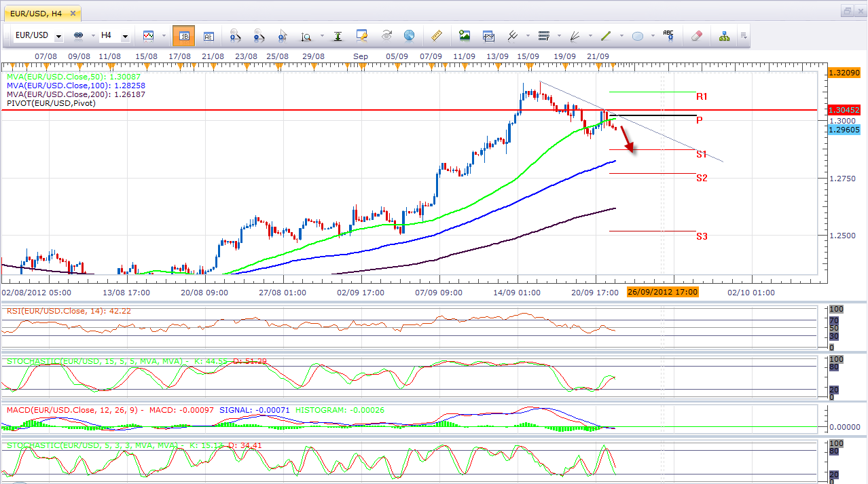Select the Fibonacci levels tool

543,35
